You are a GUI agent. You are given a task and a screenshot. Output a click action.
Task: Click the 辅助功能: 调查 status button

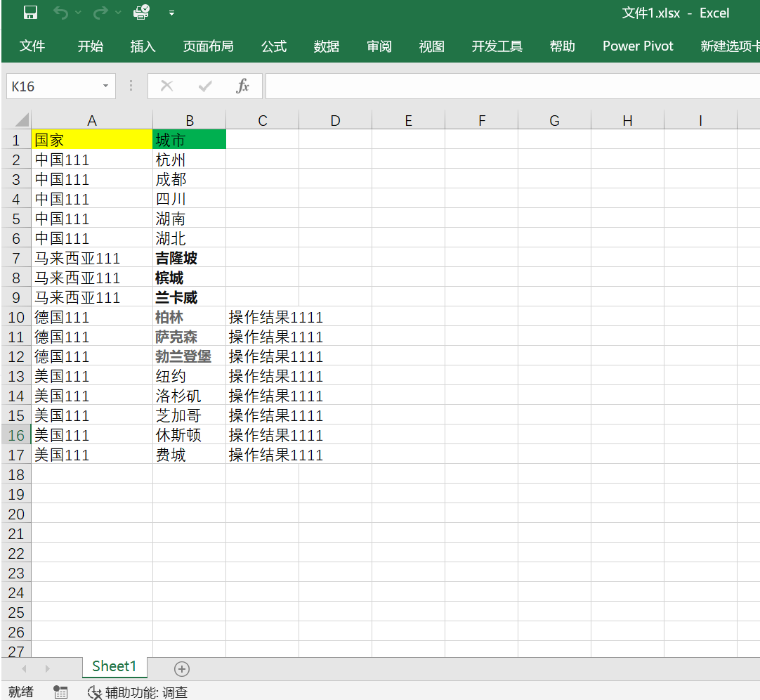click(x=138, y=692)
